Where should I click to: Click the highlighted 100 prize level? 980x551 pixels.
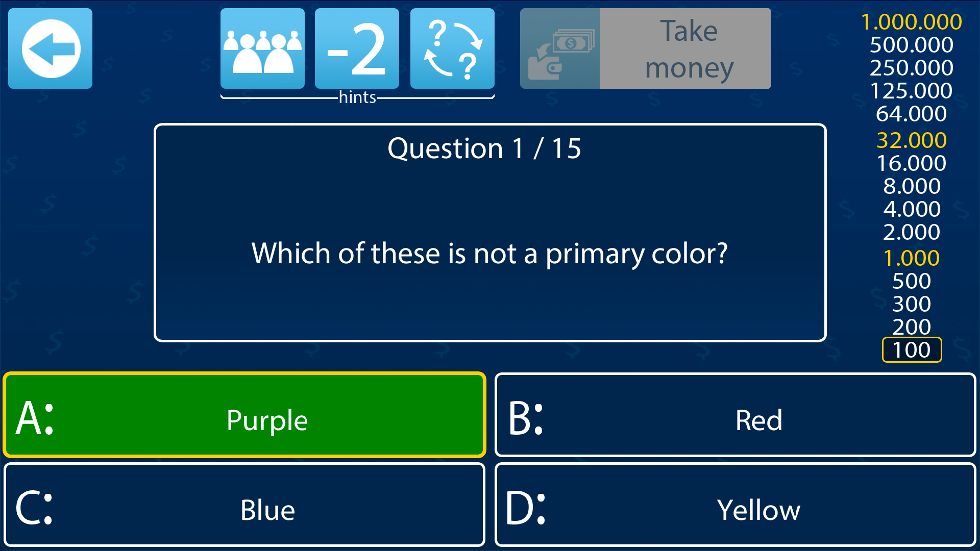(x=912, y=350)
